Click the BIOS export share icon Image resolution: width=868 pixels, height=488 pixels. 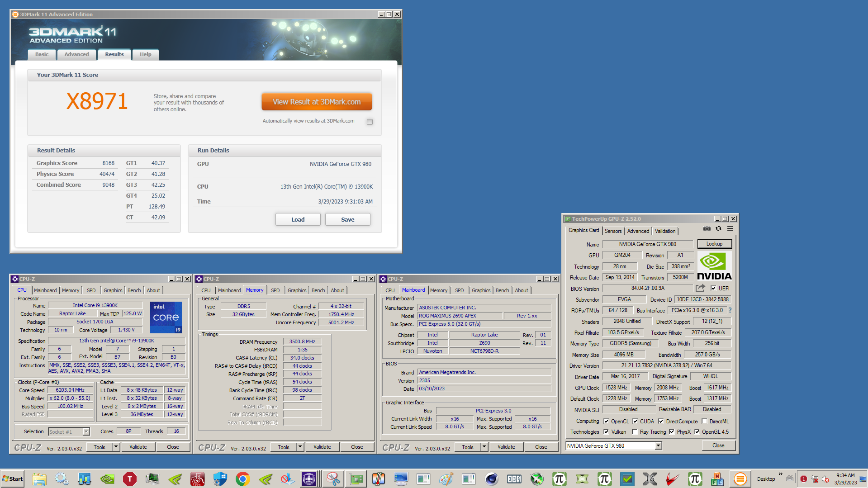pos(700,288)
